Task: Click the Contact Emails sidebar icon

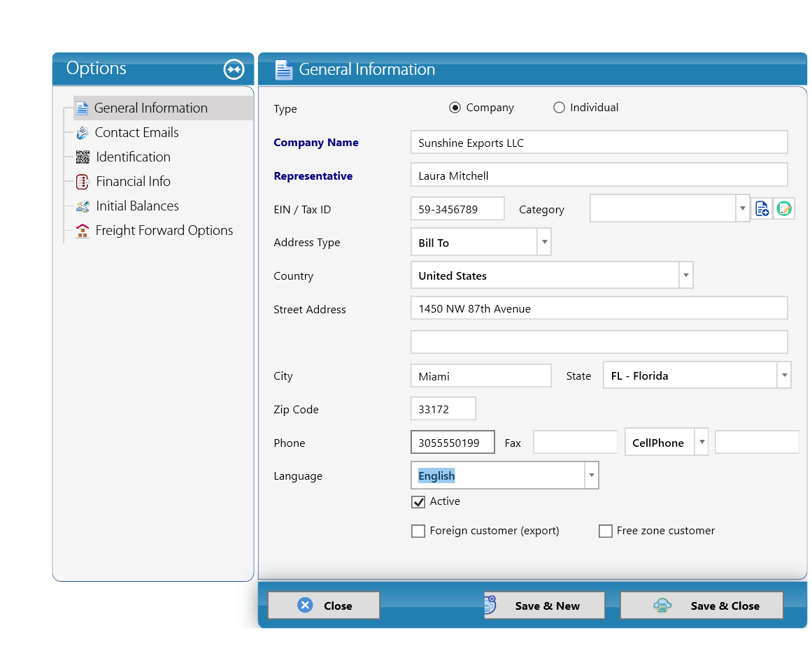Action: point(83,133)
